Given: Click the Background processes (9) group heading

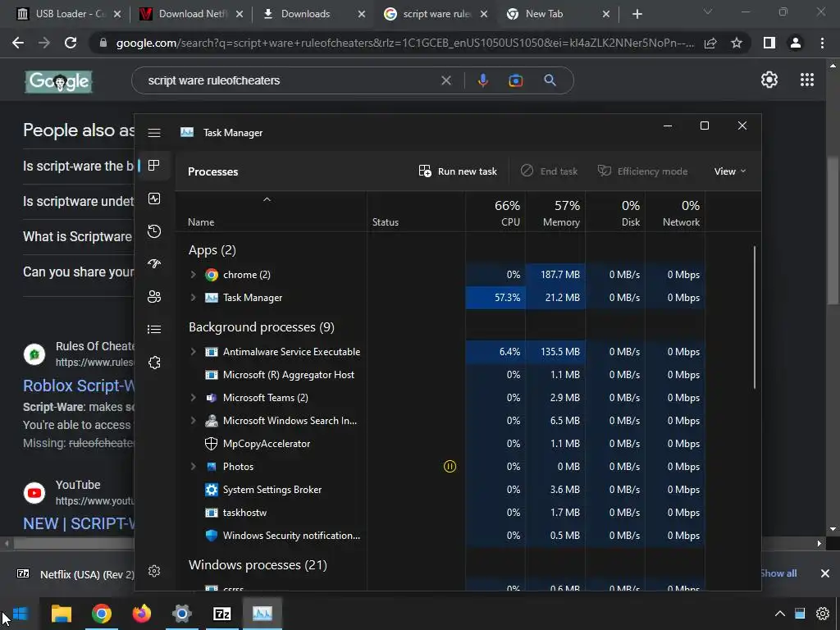Looking at the screenshot, I should click(x=262, y=327).
